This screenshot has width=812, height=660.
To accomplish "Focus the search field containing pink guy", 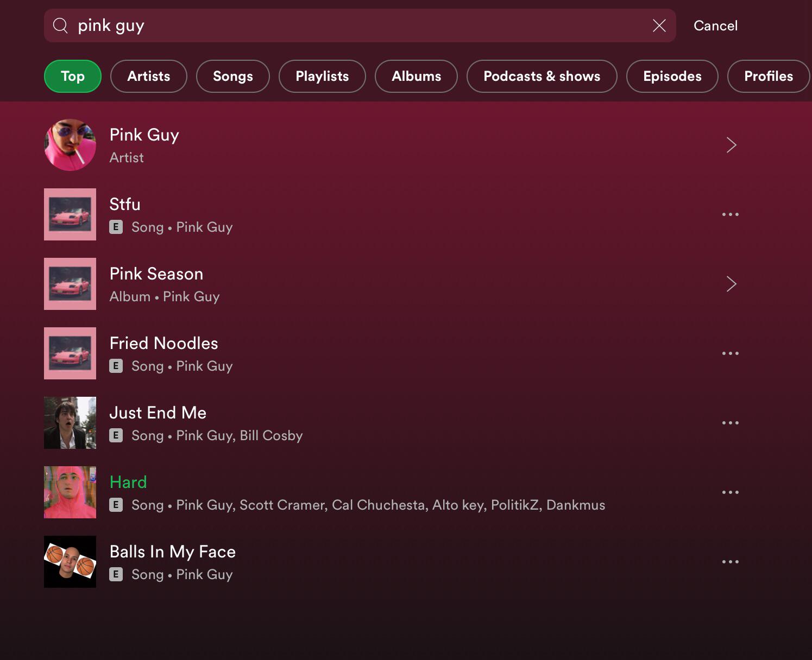I will [x=358, y=26].
